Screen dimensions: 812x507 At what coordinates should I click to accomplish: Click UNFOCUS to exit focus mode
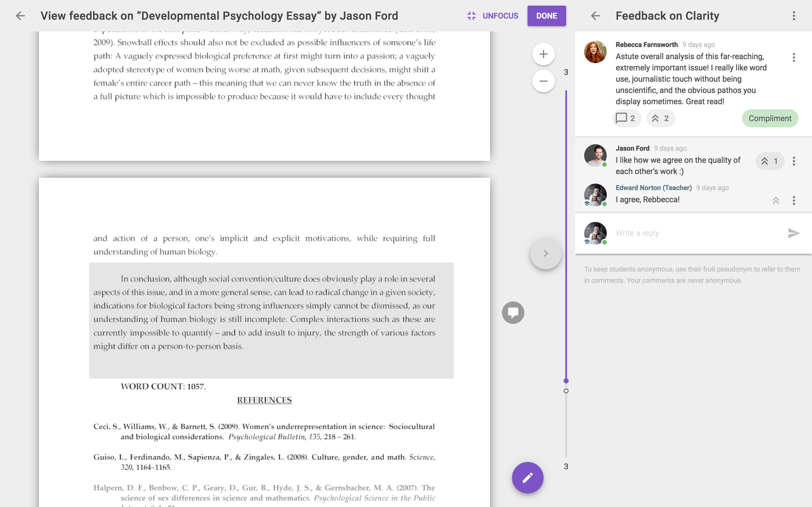[493, 16]
